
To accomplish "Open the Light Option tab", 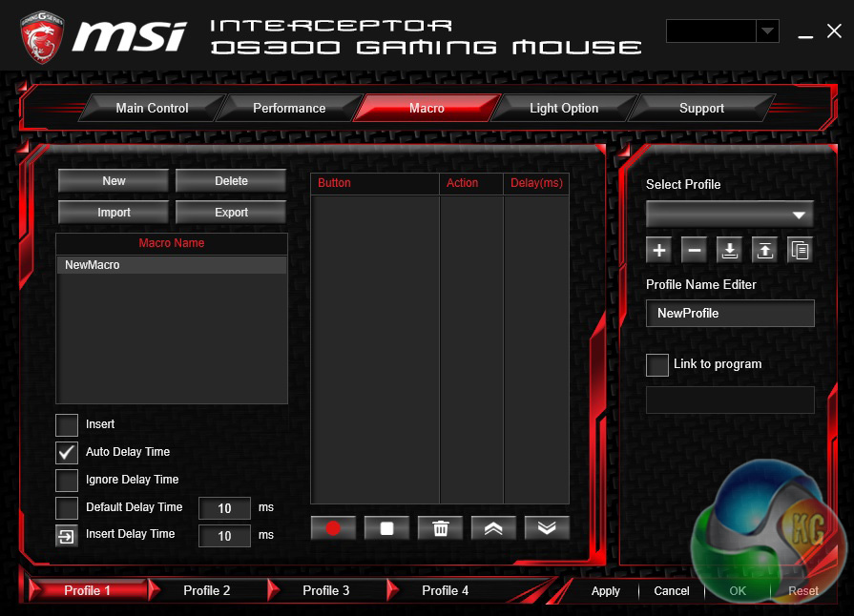I will (564, 108).
